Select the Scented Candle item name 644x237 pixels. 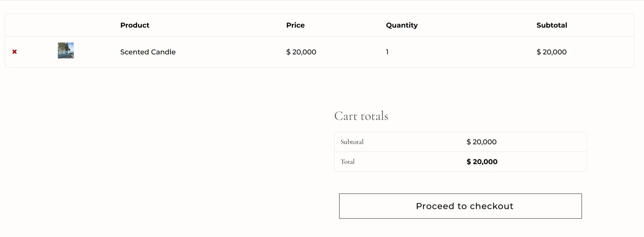[148, 52]
